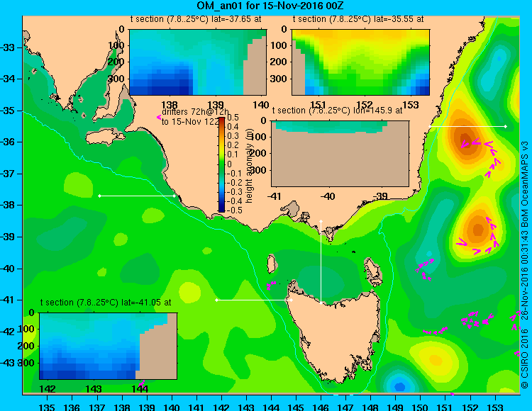Open the temperature section plot for lat=-41.05
532x411 pixels.
pos(109,346)
